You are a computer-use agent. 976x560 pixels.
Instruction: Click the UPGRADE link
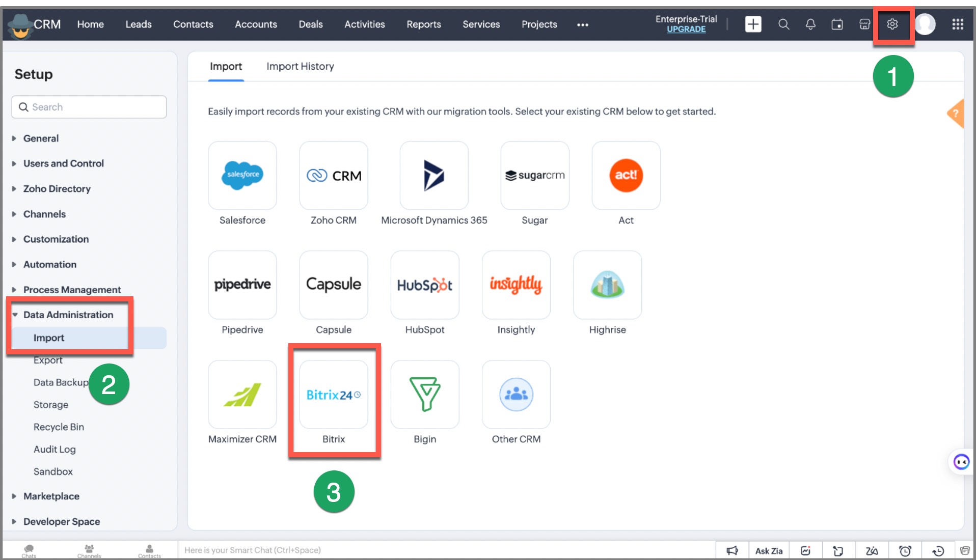(x=686, y=30)
